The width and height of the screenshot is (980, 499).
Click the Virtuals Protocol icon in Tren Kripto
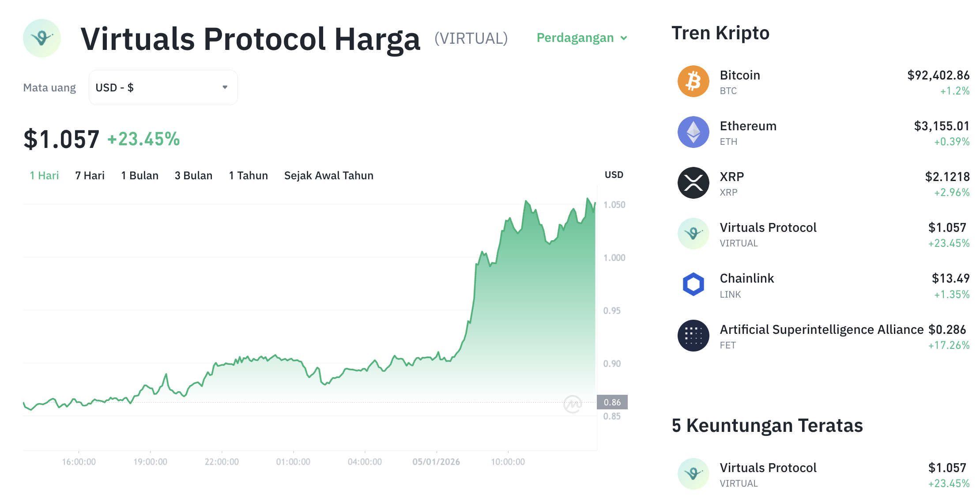click(693, 234)
